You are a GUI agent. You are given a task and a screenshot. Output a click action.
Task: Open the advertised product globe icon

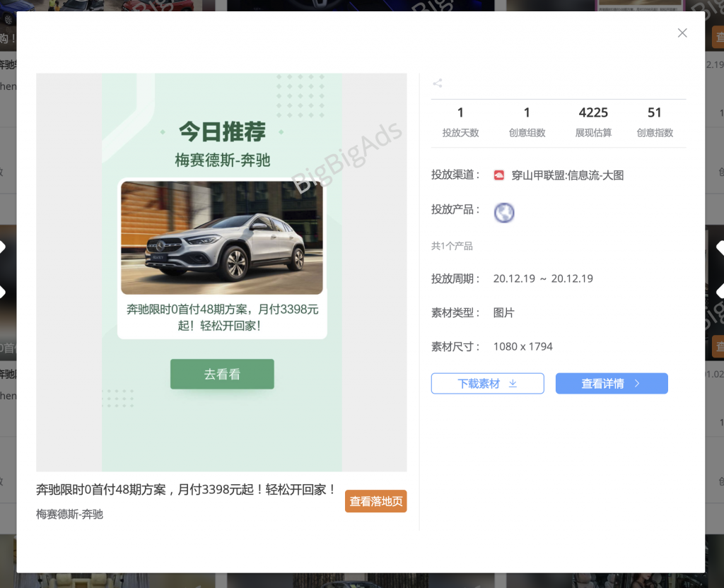coord(503,212)
